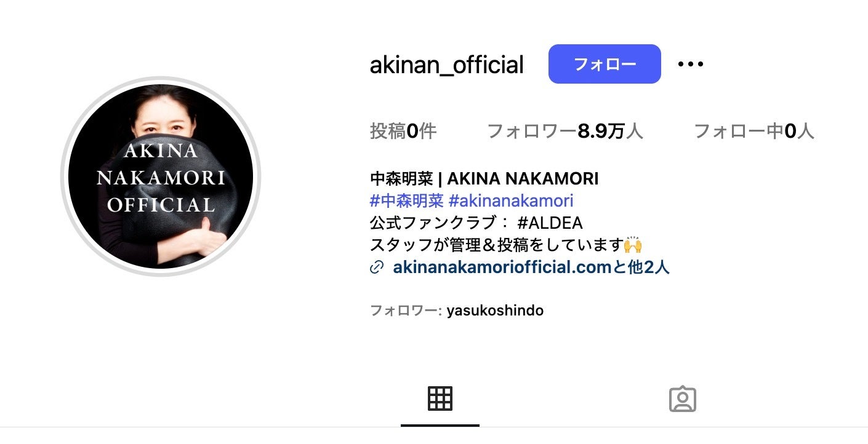Click the フォロワー: label above the tabs
The width and height of the screenshot is (868, 444).
pos(406,311)
